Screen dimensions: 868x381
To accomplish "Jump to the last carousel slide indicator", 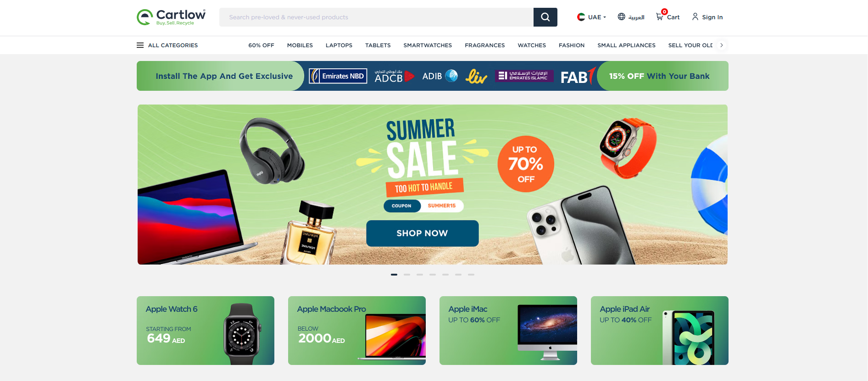I will [x=471, y=275].
